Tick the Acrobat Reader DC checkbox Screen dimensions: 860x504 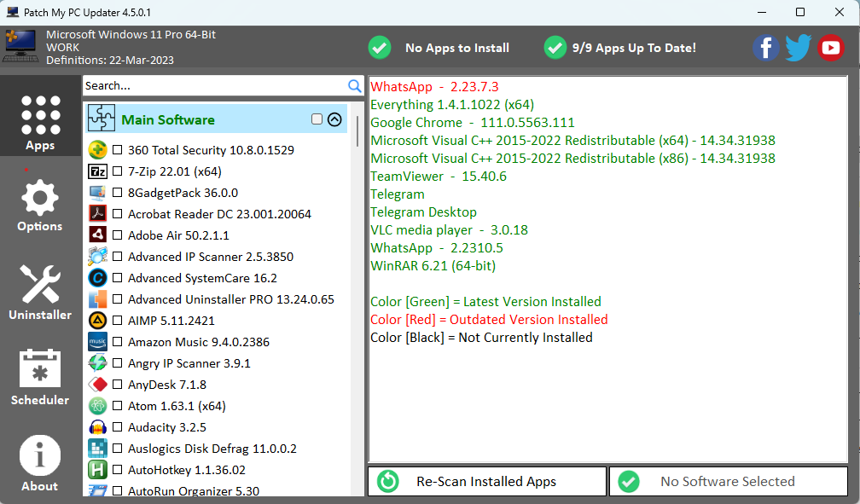118,214
